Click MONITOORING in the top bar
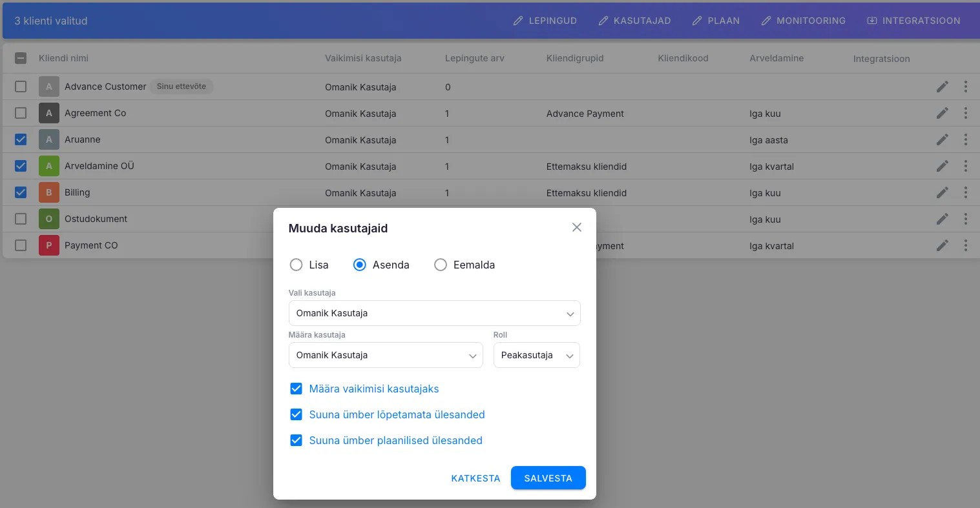Viewport: 980px width, 508px height. point(803,21)
